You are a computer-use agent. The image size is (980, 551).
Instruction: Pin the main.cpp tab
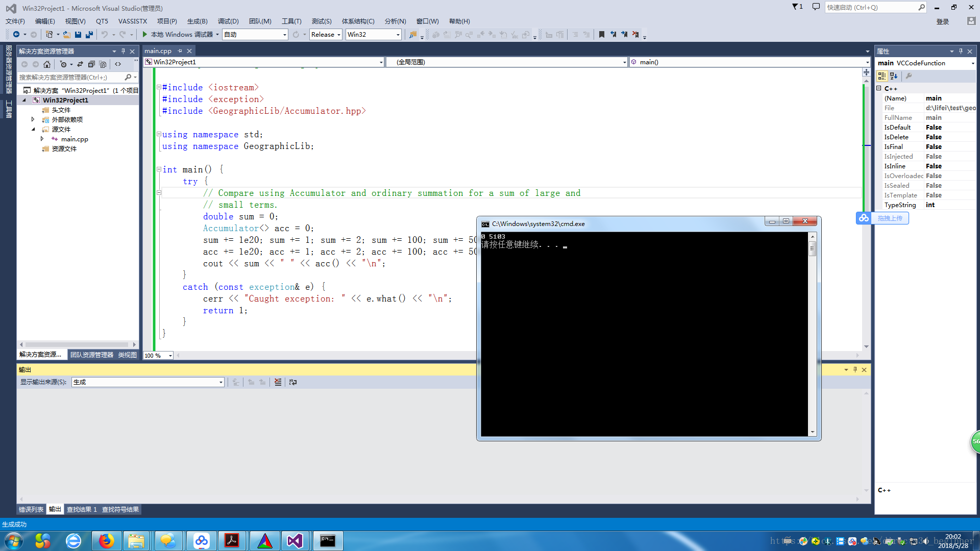(180, 51)
